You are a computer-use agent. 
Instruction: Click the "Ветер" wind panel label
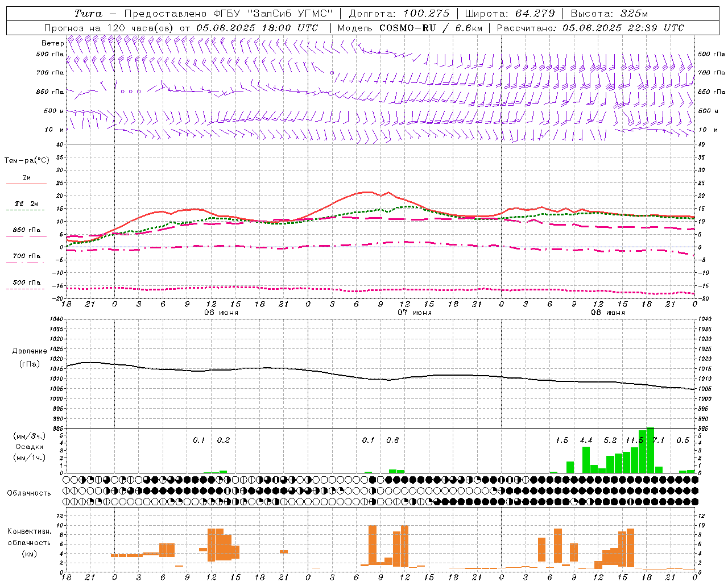(52, 43)
